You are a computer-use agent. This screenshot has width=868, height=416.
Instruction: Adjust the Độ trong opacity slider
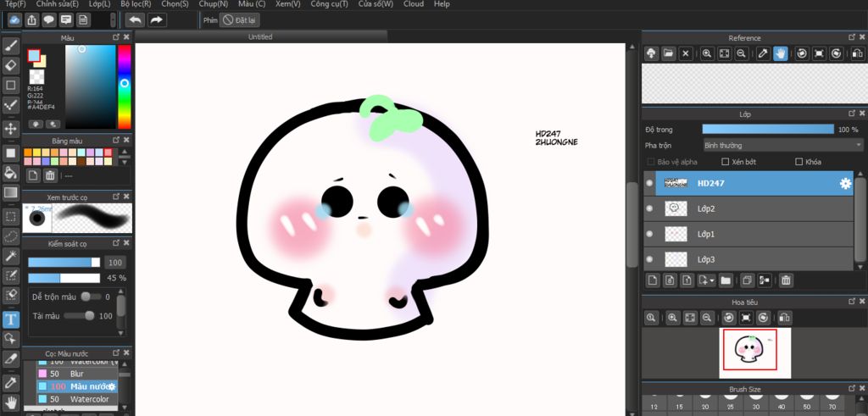coord(768,129)
